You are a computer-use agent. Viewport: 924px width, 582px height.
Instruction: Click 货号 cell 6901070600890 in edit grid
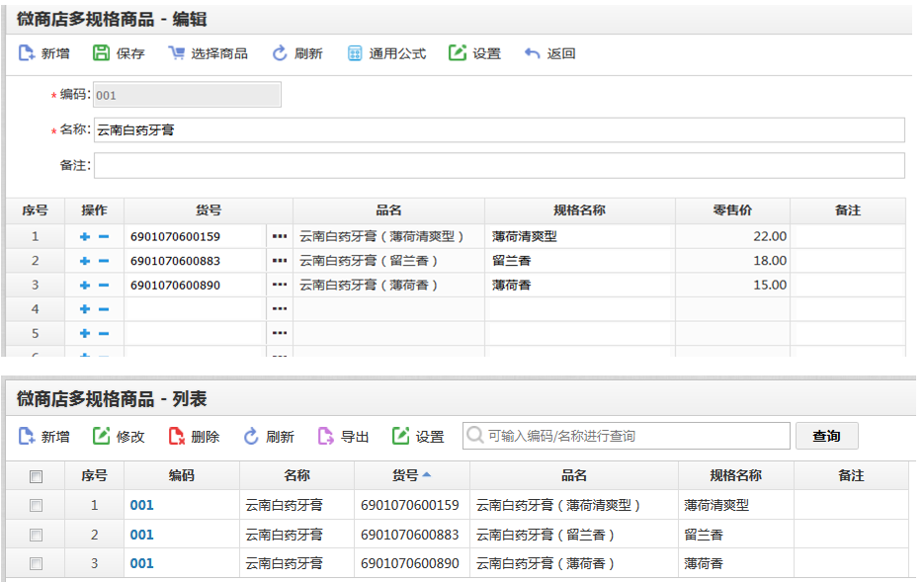coord(195,286)
